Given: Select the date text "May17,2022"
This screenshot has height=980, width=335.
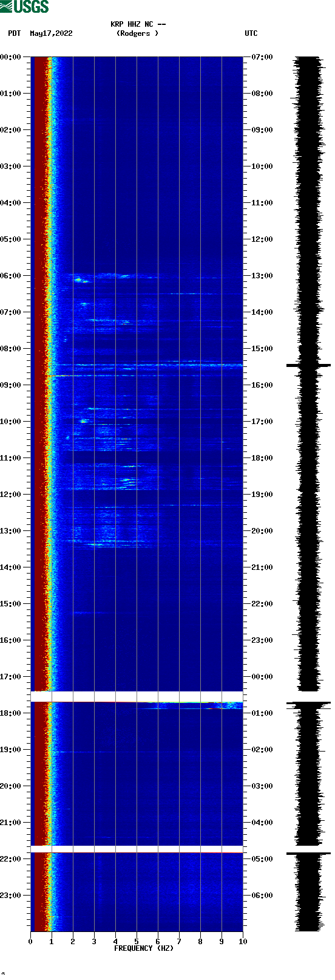Looking at the screenshot, I should (51, 33).
